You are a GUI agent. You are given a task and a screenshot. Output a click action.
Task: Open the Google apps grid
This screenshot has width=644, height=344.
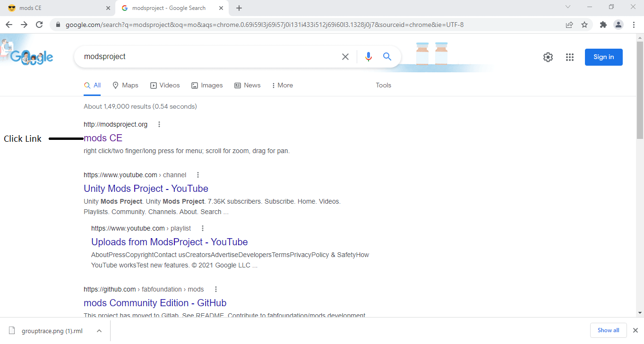pos(570,57)
